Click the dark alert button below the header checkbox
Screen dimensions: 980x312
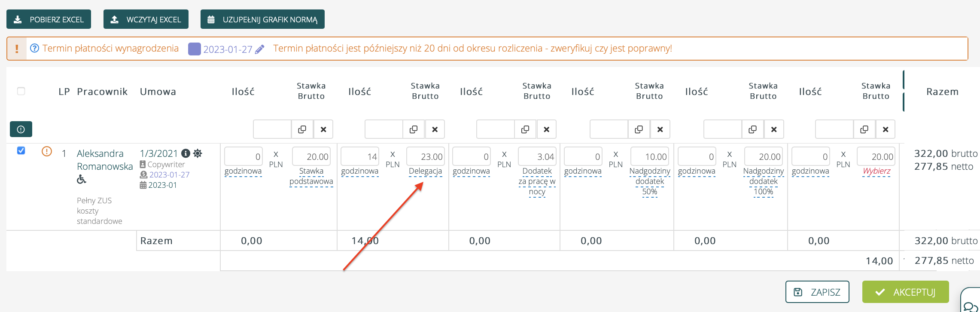(x=21, y=129)
